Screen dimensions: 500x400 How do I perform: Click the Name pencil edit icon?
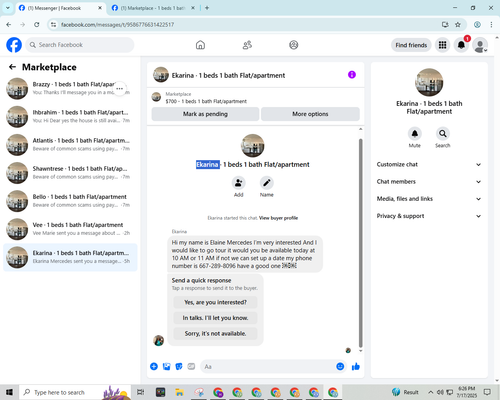click(x=267, y=183)
